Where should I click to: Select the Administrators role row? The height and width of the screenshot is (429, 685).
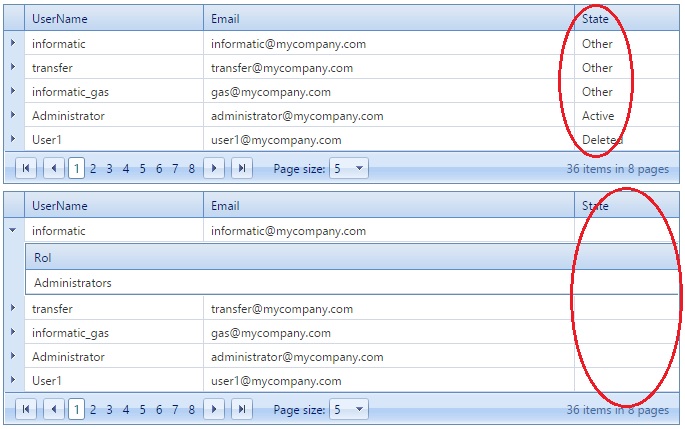(352, 283)
